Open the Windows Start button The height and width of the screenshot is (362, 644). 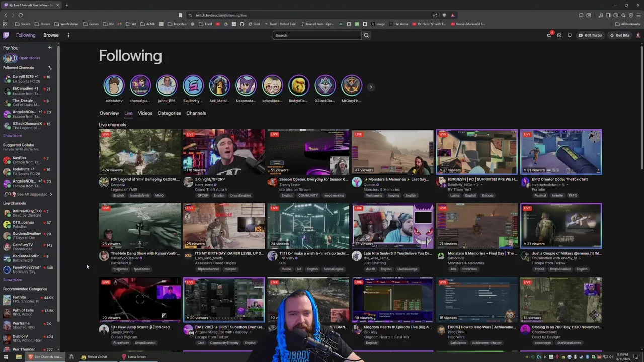7,357
